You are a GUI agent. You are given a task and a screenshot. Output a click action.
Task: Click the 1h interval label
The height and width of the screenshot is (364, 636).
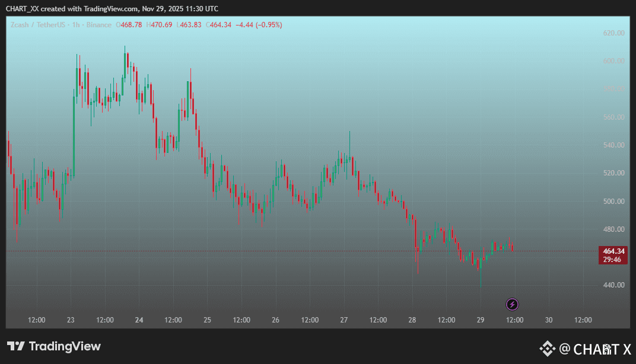76,25
